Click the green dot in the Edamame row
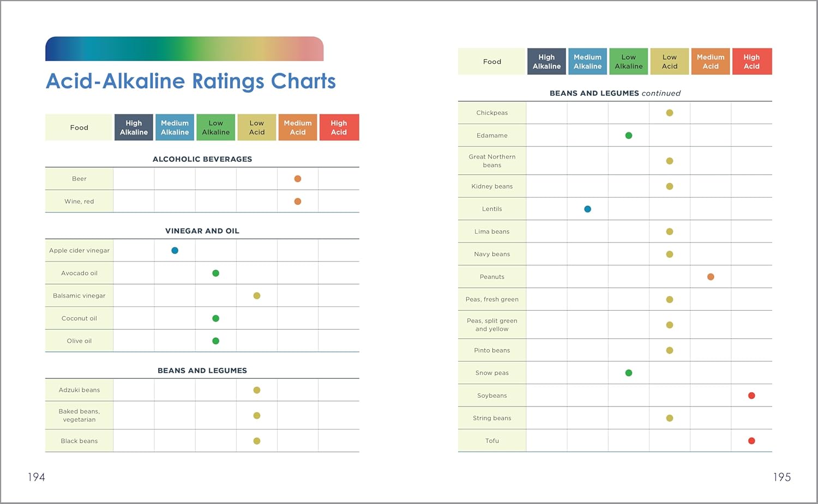Image resolution: width=818 pixels, height=504 pixels. [629, 136]
